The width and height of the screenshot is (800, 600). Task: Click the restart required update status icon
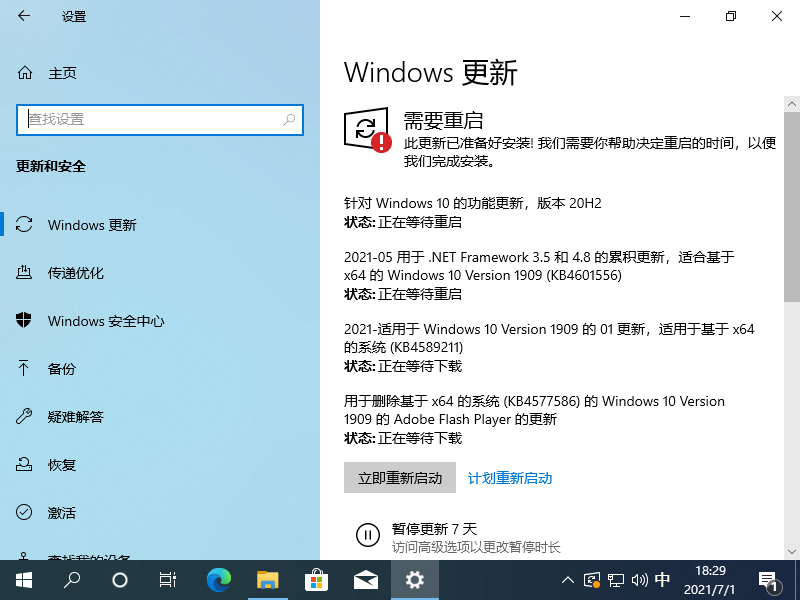pos(367,130)
